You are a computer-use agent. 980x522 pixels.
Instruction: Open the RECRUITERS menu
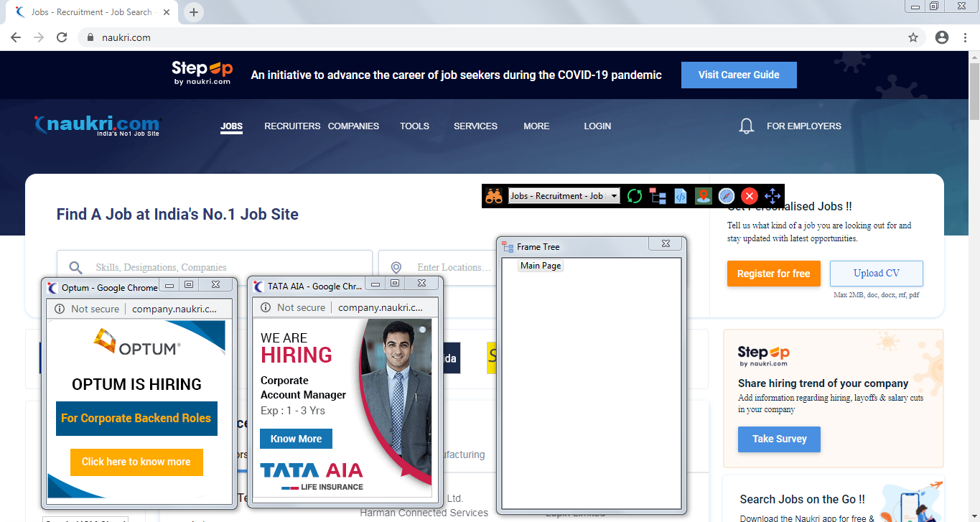292,126
